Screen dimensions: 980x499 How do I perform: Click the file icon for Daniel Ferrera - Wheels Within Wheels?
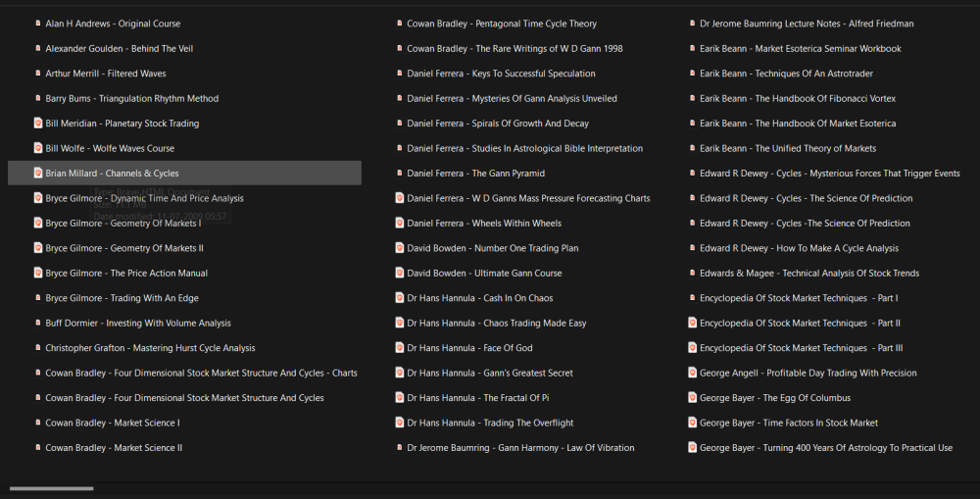coord(400,224)
